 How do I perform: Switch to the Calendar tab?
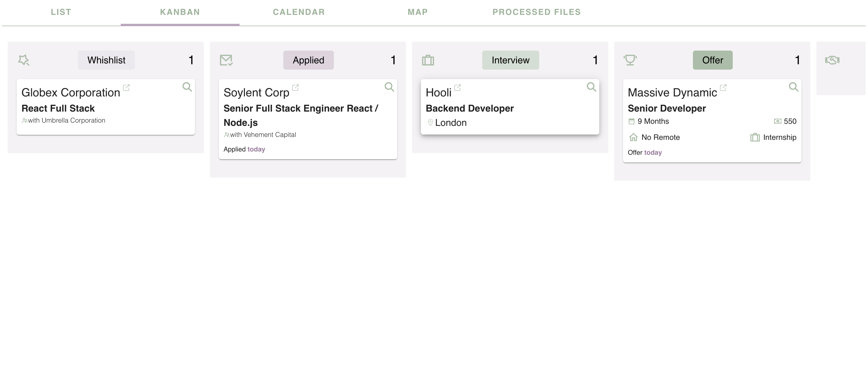tap(298, 12)
